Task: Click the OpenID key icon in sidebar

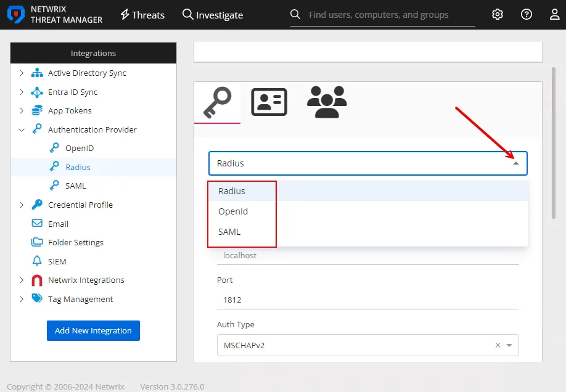Action: point(54,148)
